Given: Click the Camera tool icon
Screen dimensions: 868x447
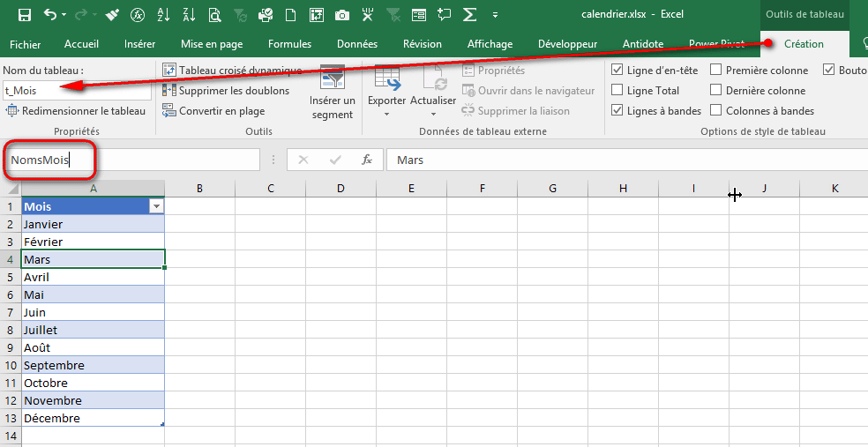Looking at the screenshot, I should (x=342, y=15).
